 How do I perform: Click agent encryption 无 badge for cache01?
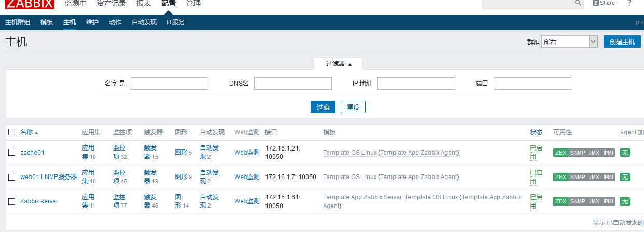pyautogui.click(x=625, y=153)
